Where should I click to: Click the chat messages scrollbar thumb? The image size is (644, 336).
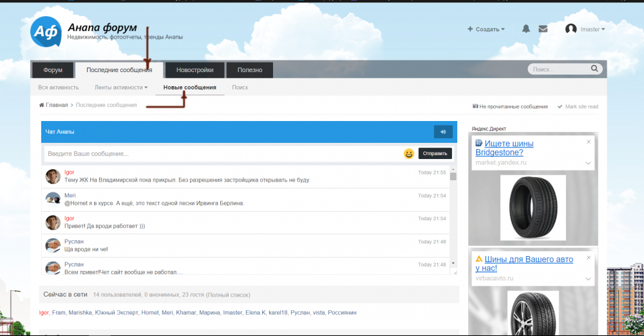coord(453,176)
